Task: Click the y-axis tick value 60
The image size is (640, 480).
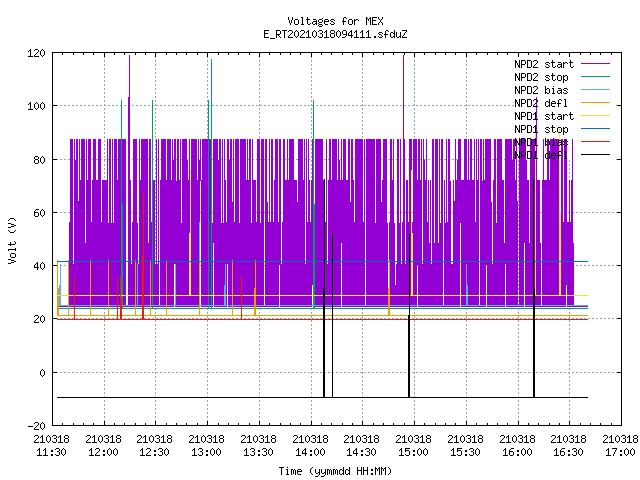Action: (x=39, y=213)
